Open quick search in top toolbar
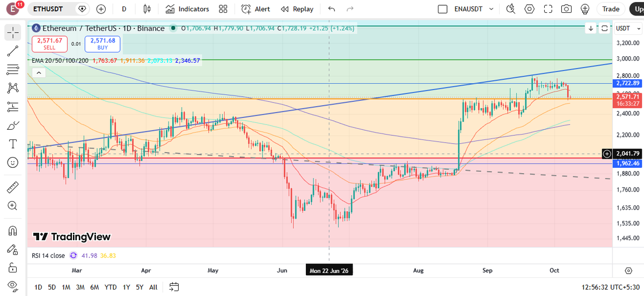 click(x=510, y=9)
